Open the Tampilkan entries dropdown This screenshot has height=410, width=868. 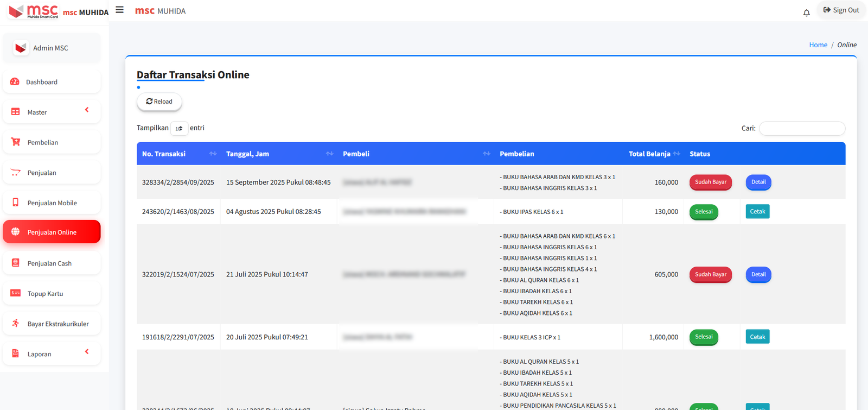click(x=179, y=128)
